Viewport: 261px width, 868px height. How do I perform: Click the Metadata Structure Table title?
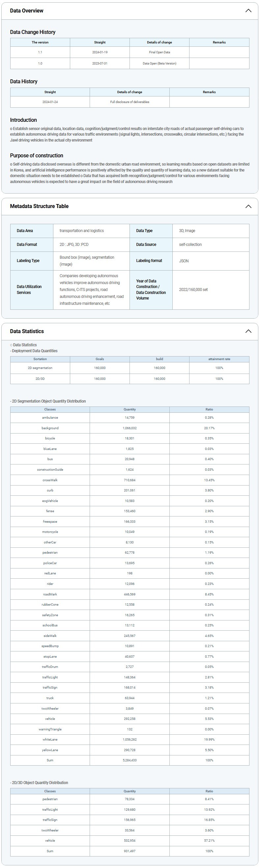39,206
